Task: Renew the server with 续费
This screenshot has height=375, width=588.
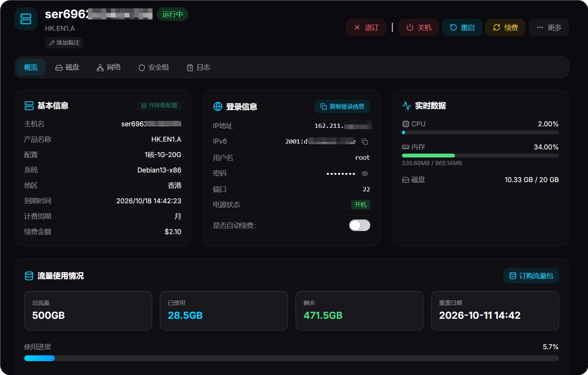Action: click(x=505, y=28)
